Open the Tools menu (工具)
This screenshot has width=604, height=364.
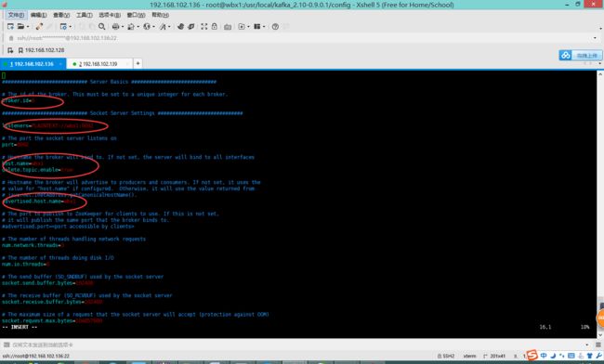tap(84, 15)
